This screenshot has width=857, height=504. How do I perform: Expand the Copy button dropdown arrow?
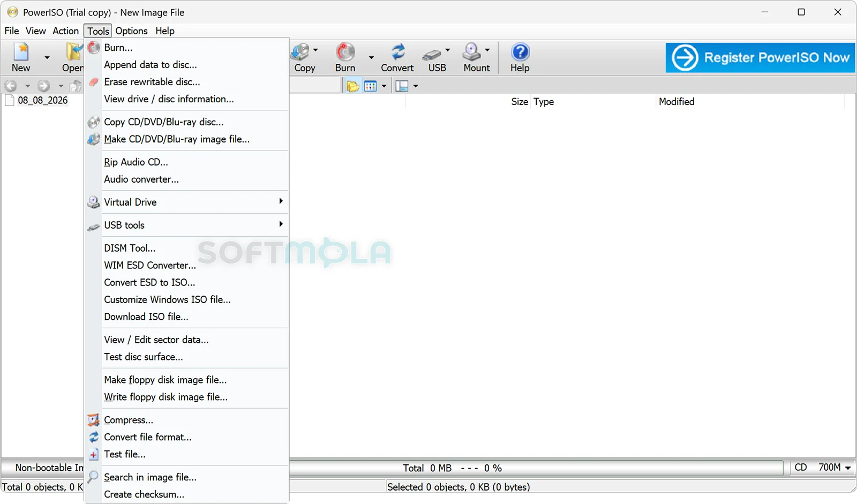tap(315, 50)
